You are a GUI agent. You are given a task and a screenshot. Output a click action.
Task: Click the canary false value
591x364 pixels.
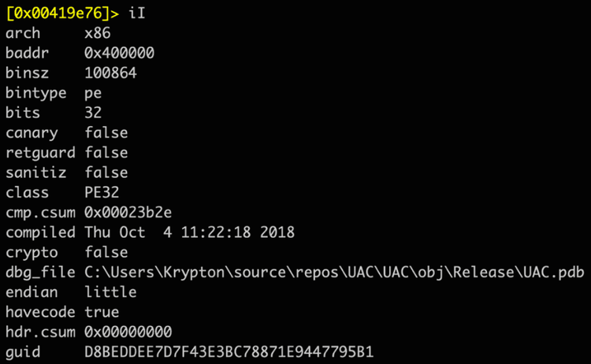106,132
